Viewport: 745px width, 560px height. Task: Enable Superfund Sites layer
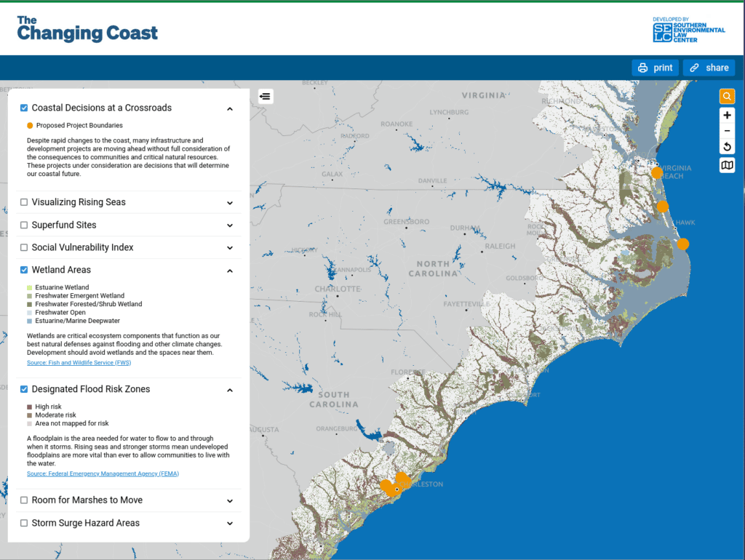click(24, 225)
